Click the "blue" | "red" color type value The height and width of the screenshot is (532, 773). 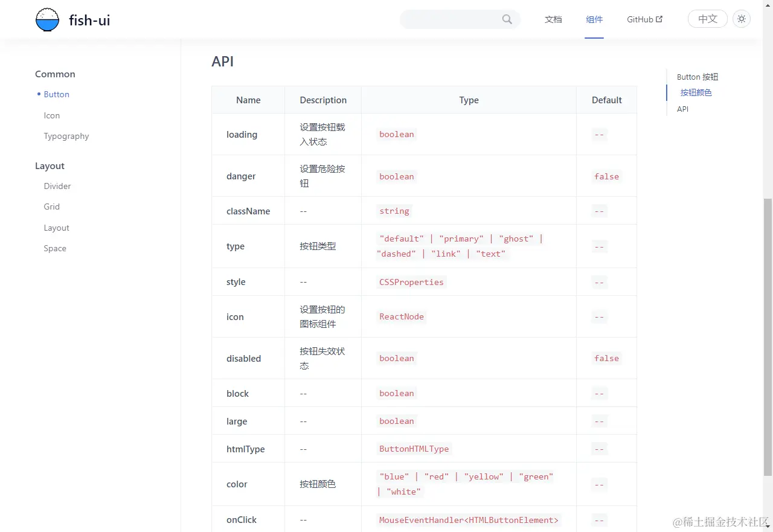pyautogui.click(x=466, y=484)
